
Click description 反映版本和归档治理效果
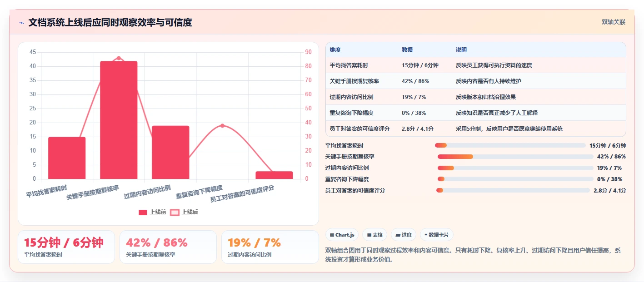tap(486, 97)
